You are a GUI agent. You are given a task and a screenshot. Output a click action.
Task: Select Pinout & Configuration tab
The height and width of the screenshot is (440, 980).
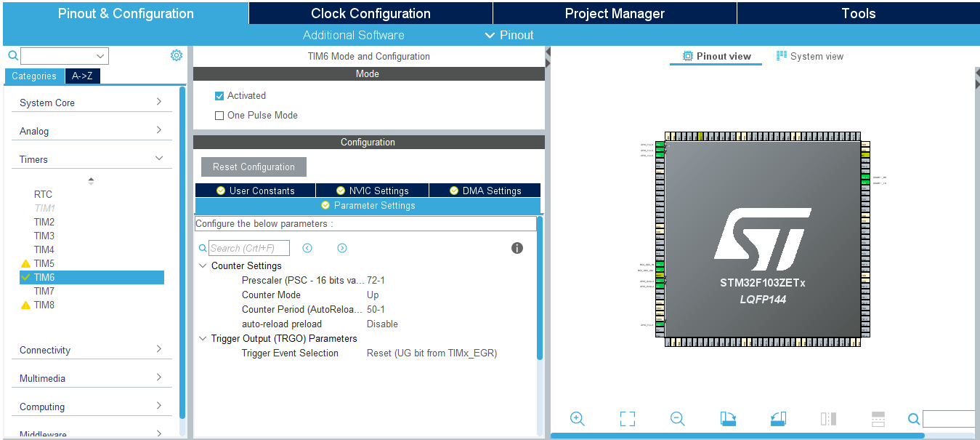point(126,13)
